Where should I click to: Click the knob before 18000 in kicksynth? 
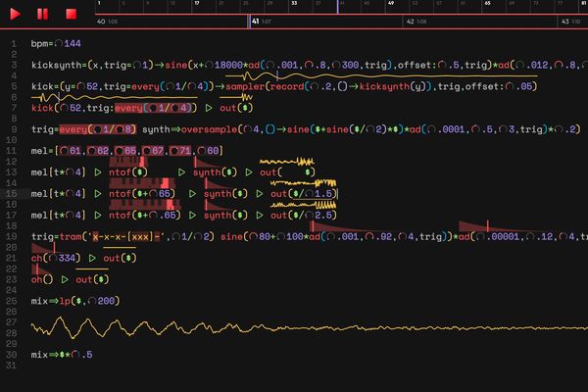(210, 65)
